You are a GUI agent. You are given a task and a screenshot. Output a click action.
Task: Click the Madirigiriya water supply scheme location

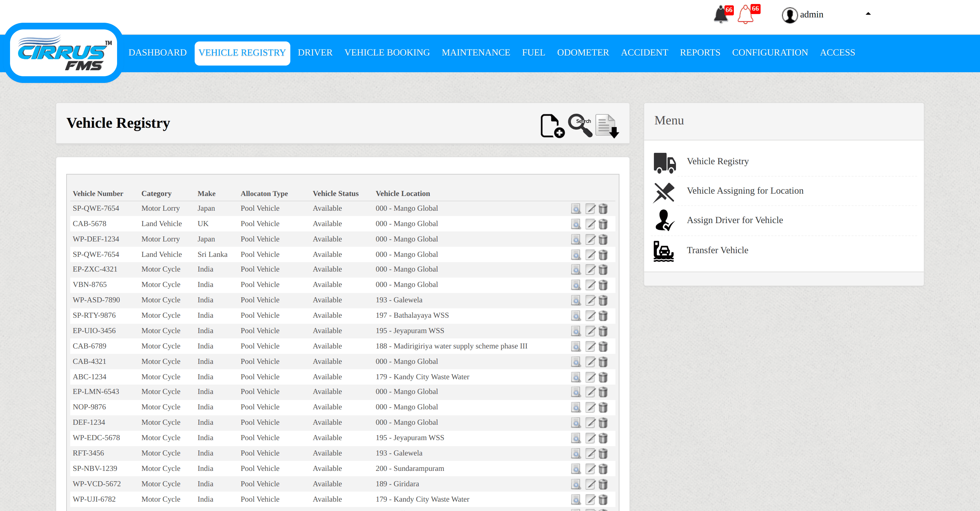coord(451,346)
